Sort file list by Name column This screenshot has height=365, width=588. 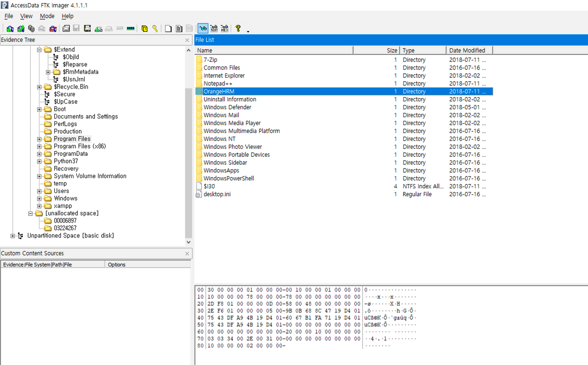(x=274, y=50)
